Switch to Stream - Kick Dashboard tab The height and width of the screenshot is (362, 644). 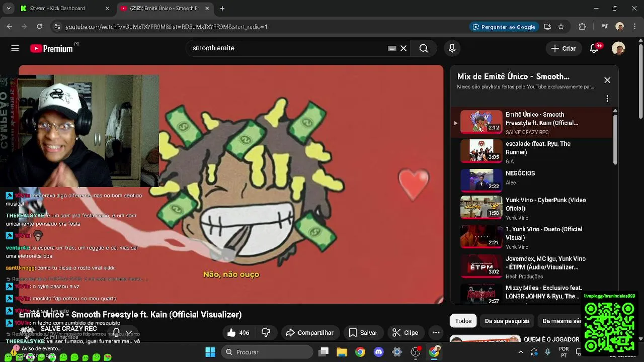(64, 9)
